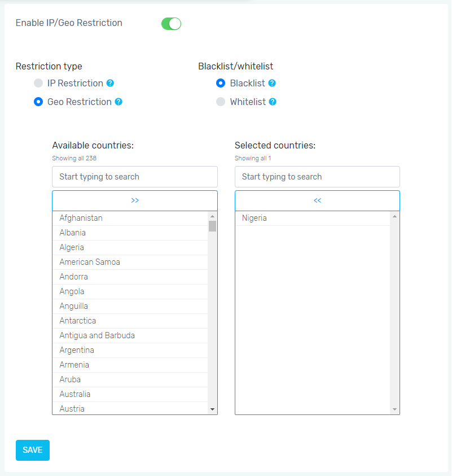Move all countries to selected with >> button
Viewport: 452px width, 476px height.
coord(135,200)
